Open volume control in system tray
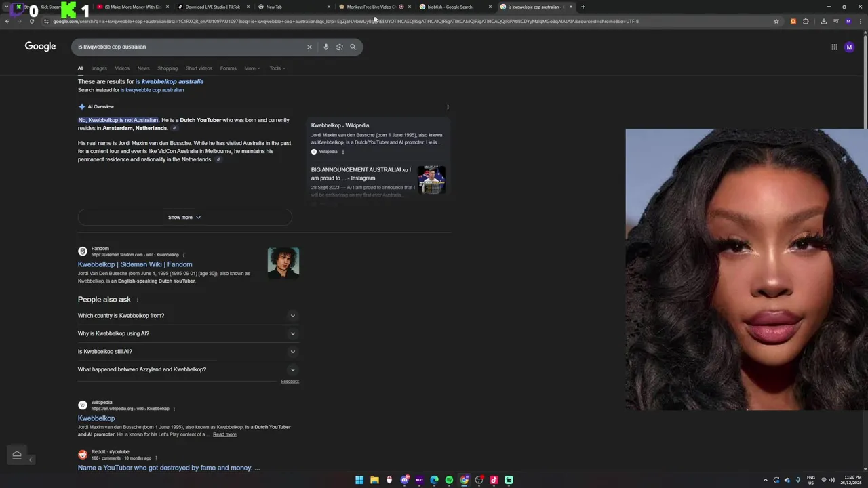This screenshot has width=868, height=488. 832,480
